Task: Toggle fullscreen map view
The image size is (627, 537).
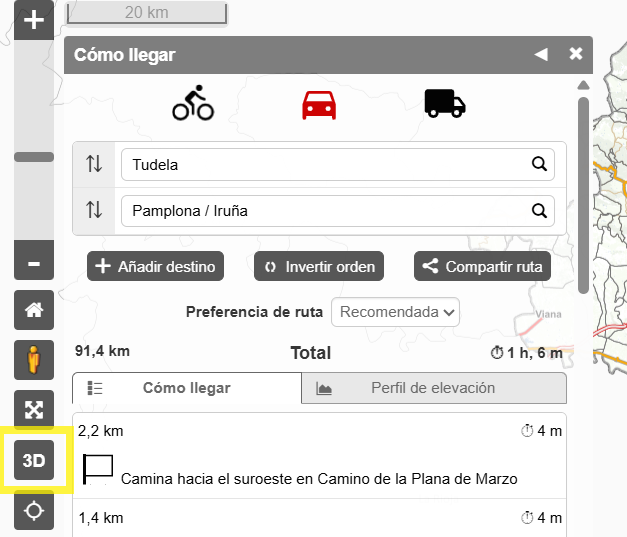Action: tap(34, 409)
